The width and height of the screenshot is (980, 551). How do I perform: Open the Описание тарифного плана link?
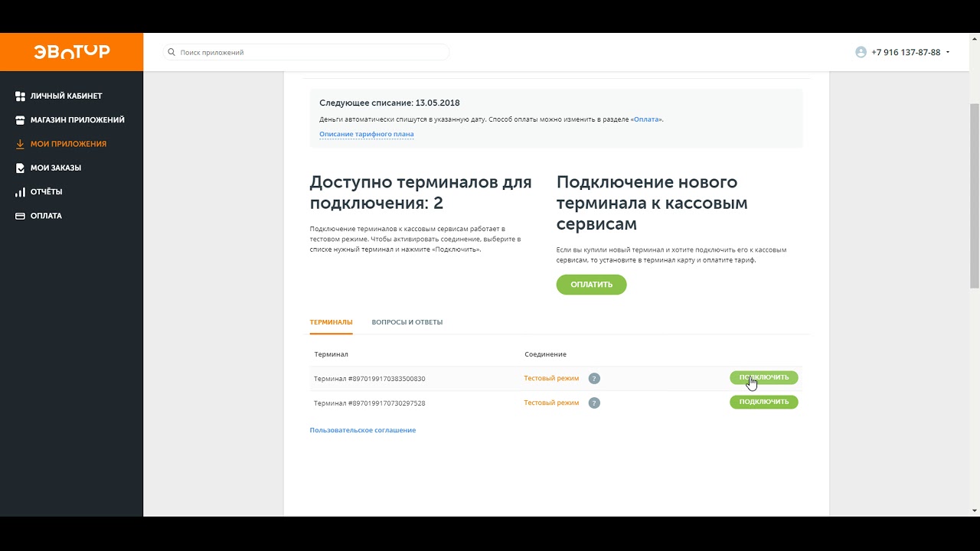(x=366, y=134)
